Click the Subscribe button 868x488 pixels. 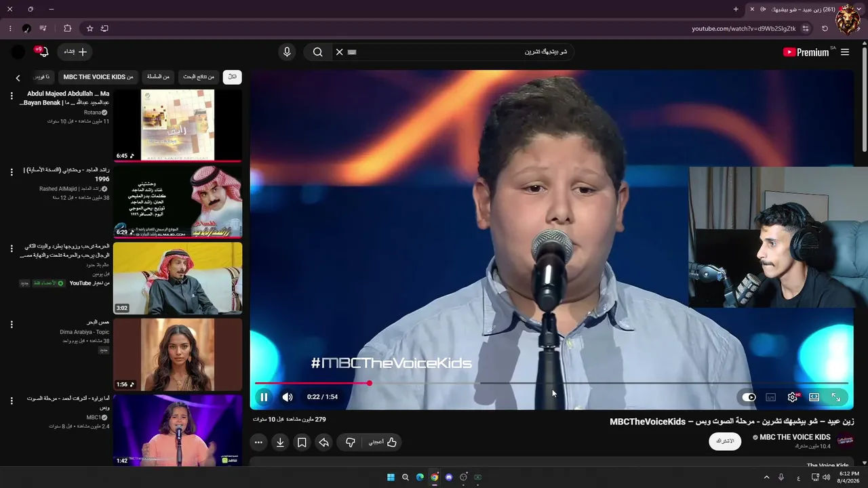[x=725, y=441]
